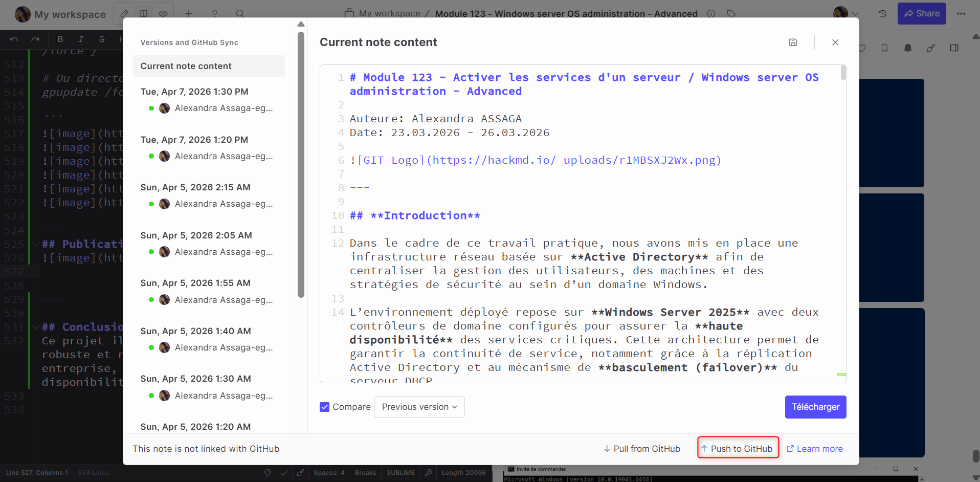Click the versions list scrollbar thumb
Viewport: 980px width, 482px height.
coord(301,165)
